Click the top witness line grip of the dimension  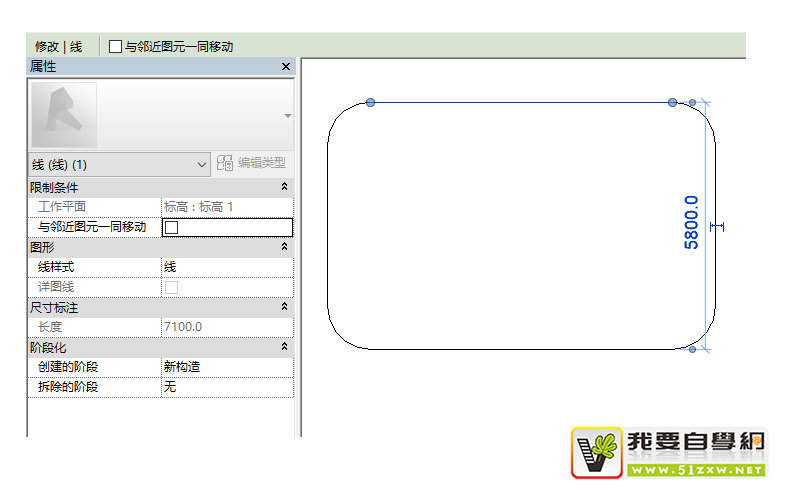click(692, 102)
